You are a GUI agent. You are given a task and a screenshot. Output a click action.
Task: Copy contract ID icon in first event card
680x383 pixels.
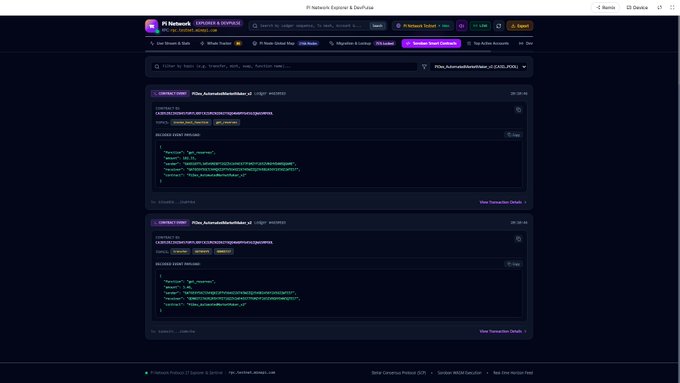[x=518, y=110]
